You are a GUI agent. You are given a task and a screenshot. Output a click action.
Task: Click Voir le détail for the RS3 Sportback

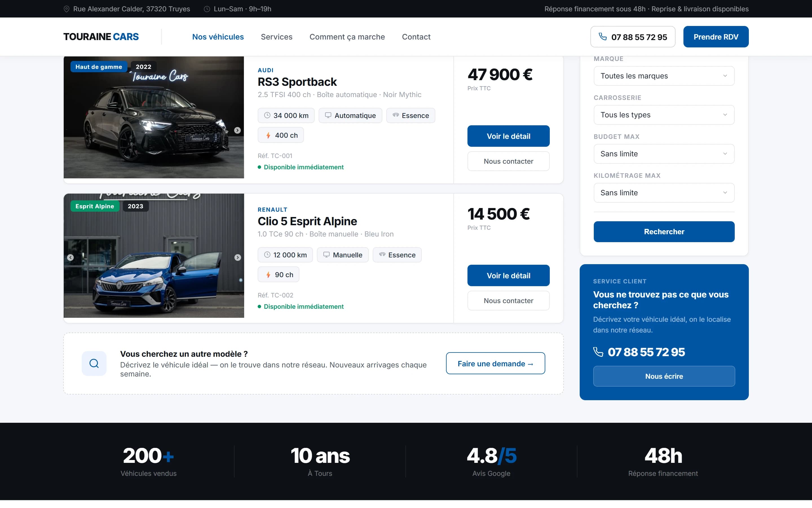click(x=508, y=136)
